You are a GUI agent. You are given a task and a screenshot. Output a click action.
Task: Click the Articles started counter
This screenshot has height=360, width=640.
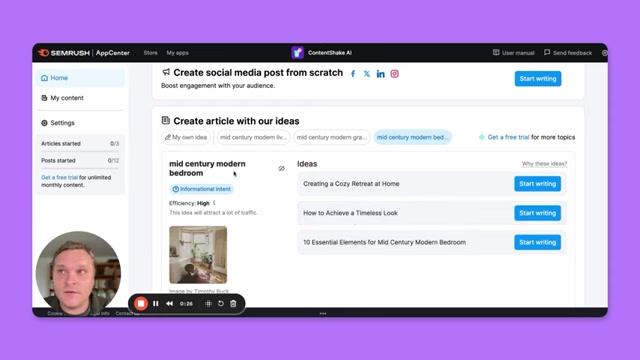[80, 144]
